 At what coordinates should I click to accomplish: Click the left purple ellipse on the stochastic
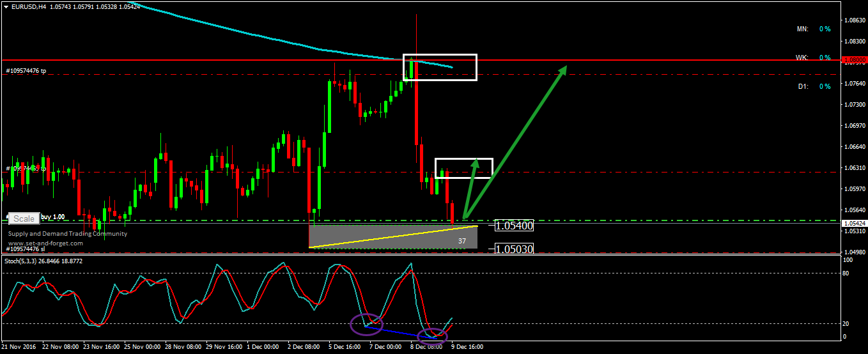366,325
